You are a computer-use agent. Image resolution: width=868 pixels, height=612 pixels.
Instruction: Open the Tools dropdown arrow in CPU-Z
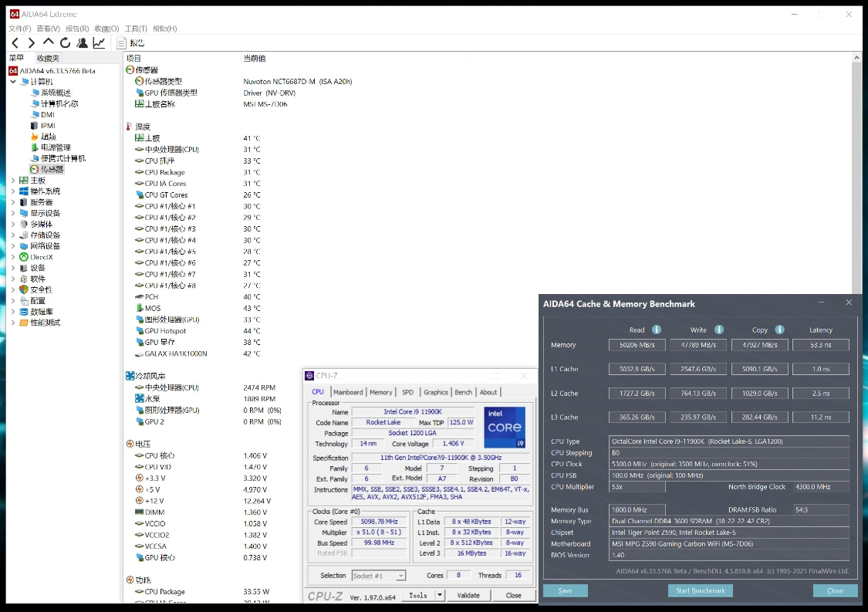coord(440,595)
